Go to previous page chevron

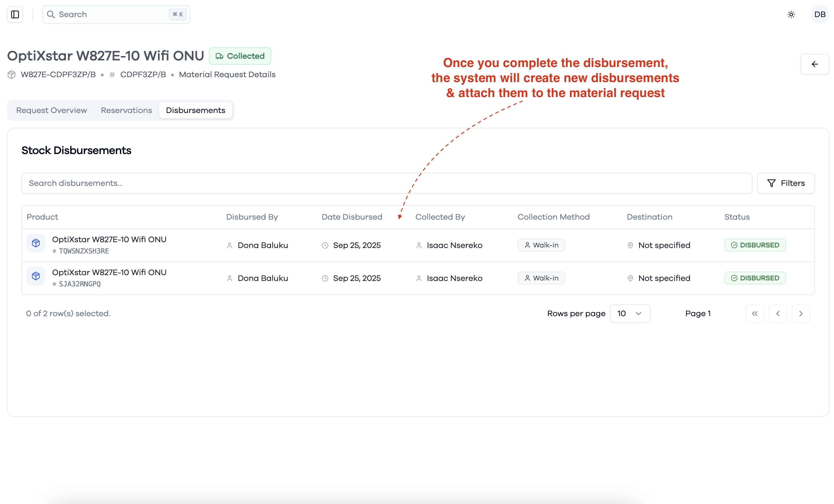click(x=778, y=313)
